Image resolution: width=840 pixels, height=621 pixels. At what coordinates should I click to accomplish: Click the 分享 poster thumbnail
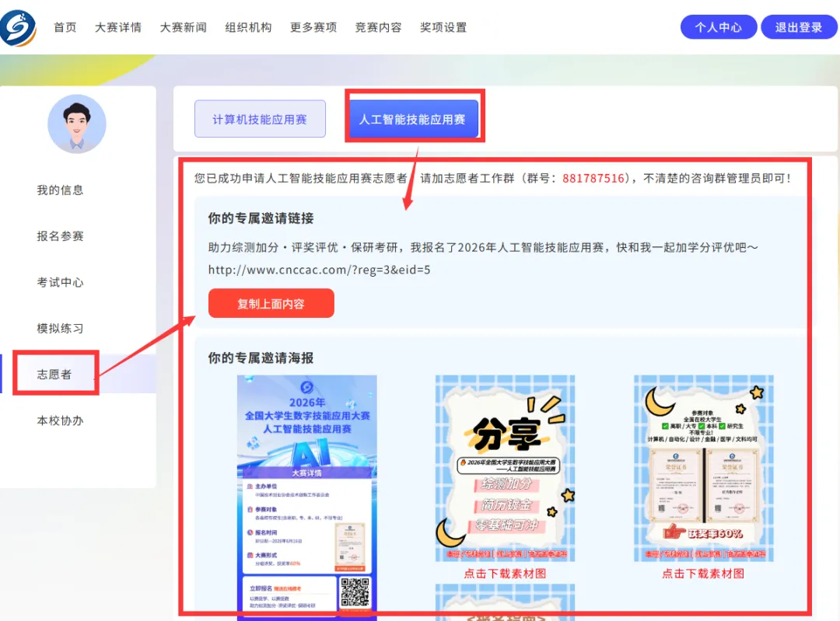point(505,468)
